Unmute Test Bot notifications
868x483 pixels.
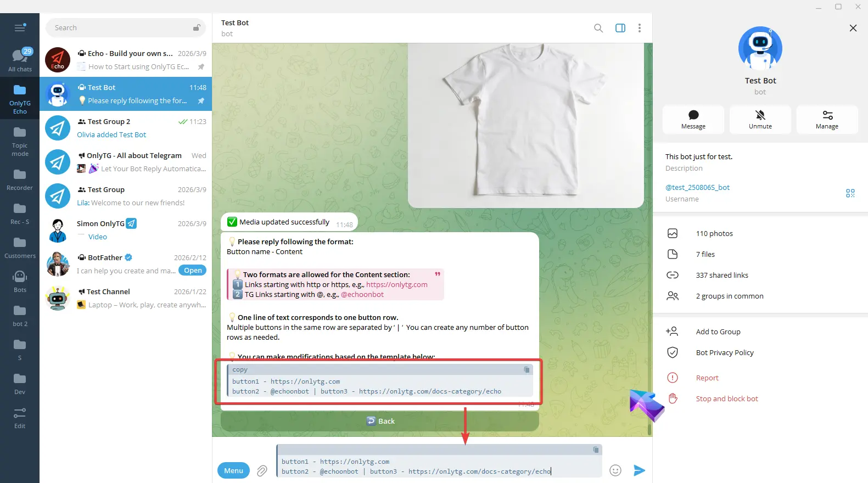760,119
